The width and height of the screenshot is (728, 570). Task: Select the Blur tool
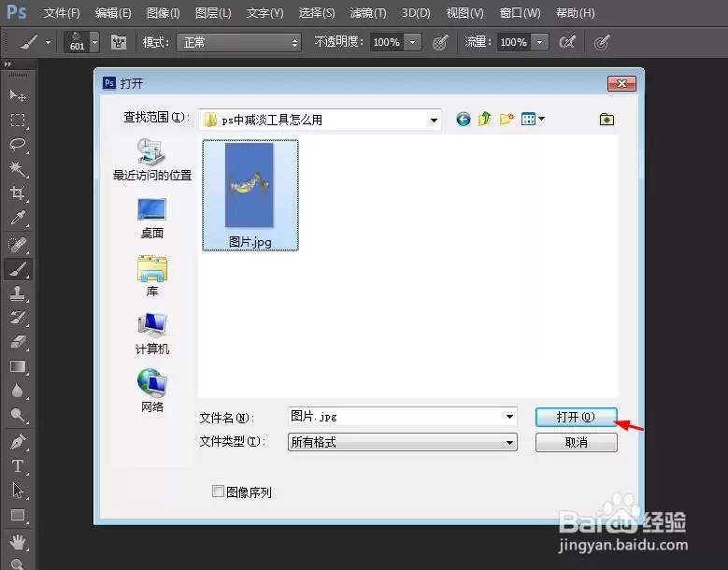coord(18,391)
